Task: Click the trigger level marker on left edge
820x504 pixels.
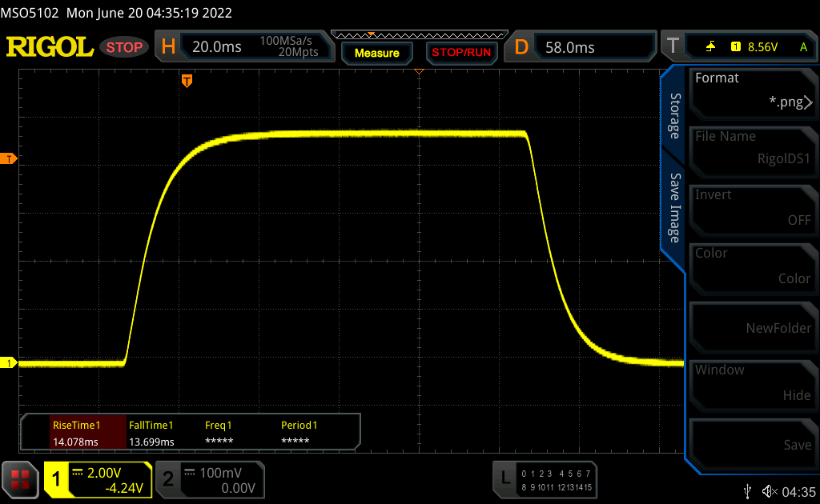Action: [x=10, y=158]
